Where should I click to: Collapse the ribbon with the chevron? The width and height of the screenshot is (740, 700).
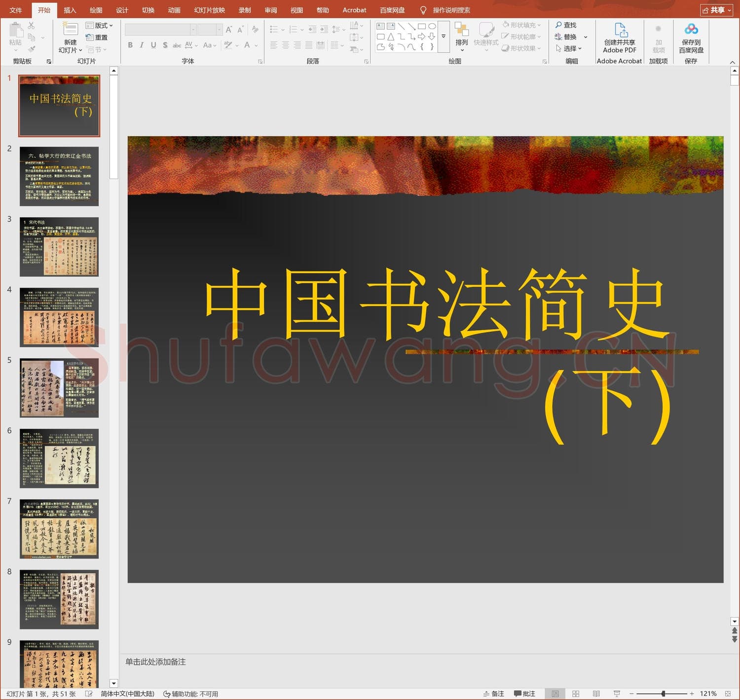pyautogui.click(x=732, y=62)
